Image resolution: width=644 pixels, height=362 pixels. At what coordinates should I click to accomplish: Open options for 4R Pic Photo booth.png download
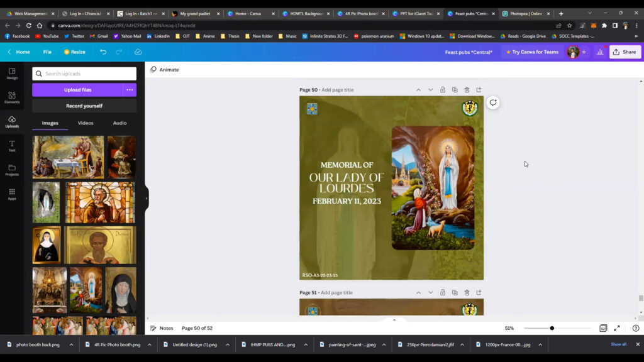(150, 345)
